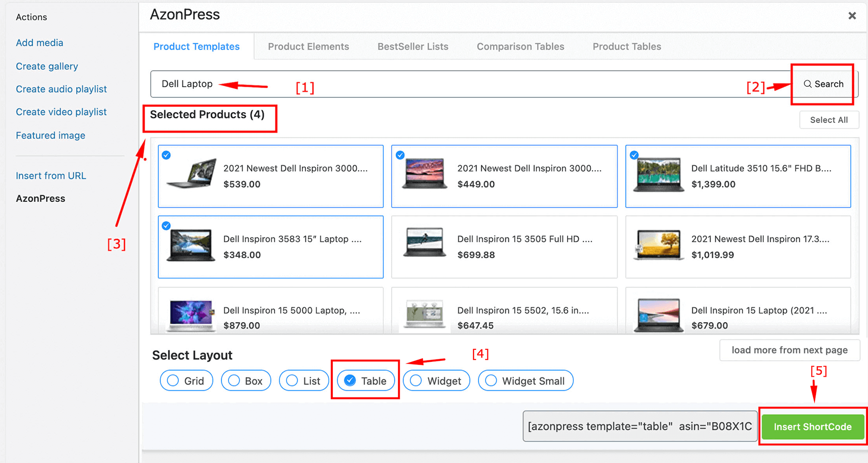Viewport: 868px width, 463px height.
Task: Click the Select Layout heading
Action: tap(192, 356)
